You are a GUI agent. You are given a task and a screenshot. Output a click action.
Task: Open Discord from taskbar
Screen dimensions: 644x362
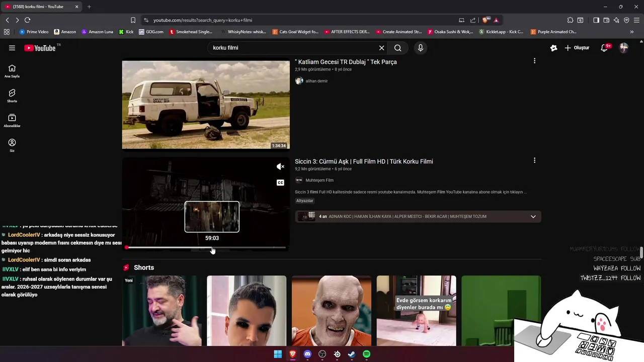(307, 354)
